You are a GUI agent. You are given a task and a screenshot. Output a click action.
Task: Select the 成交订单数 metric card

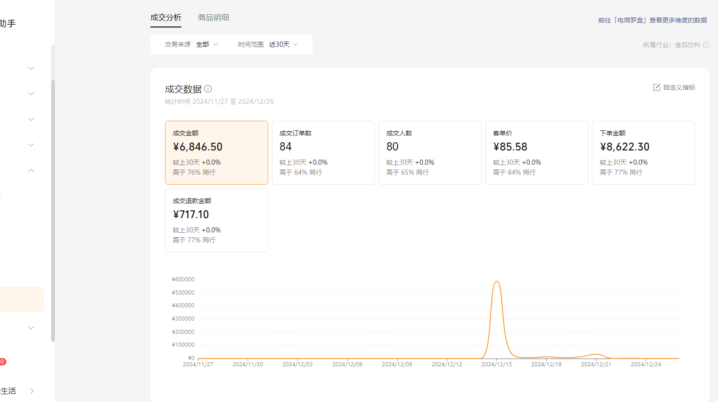click(323, 153)
